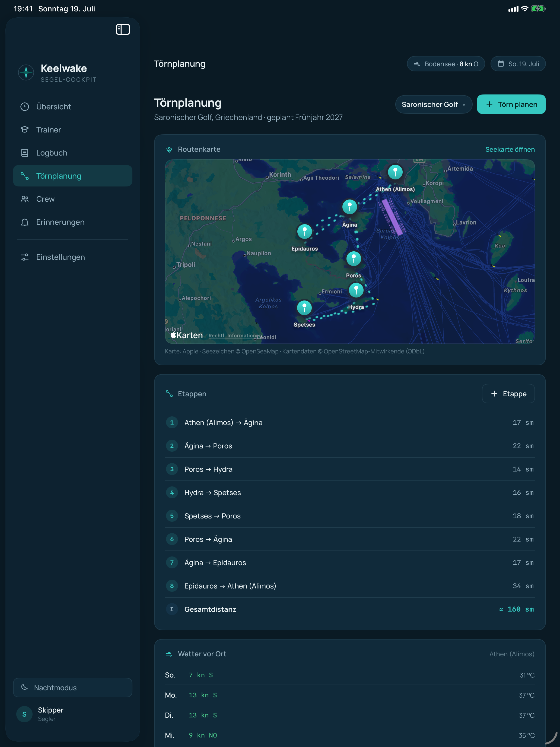Open Erinnerungen in sidebar
This screenshot has height=747, width=560.
[x=72, y=222]
